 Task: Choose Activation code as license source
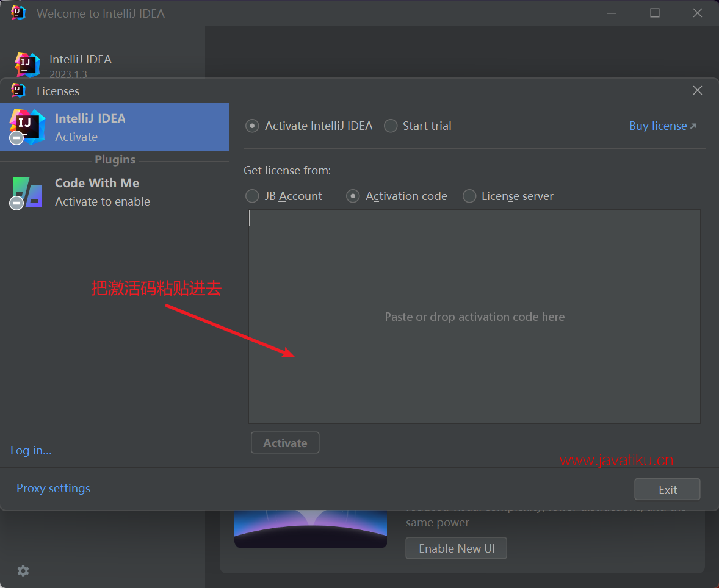click(x=353, y=196)
